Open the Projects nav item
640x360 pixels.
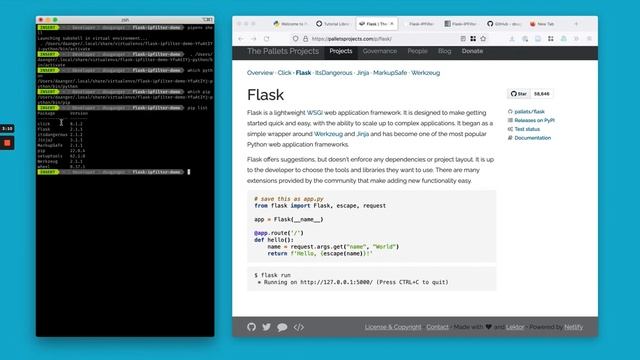[x=341, y=51]
